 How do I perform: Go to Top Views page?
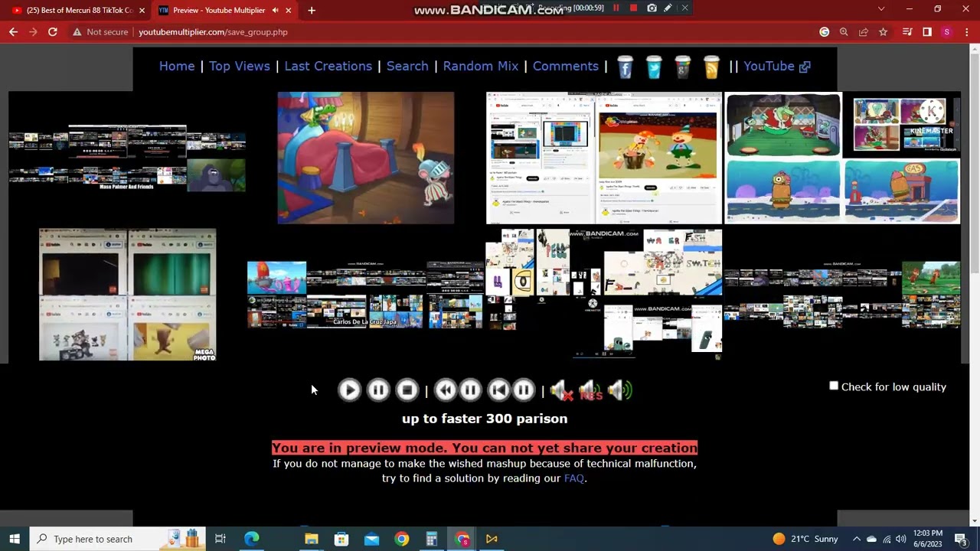click(x=240, y=66)
